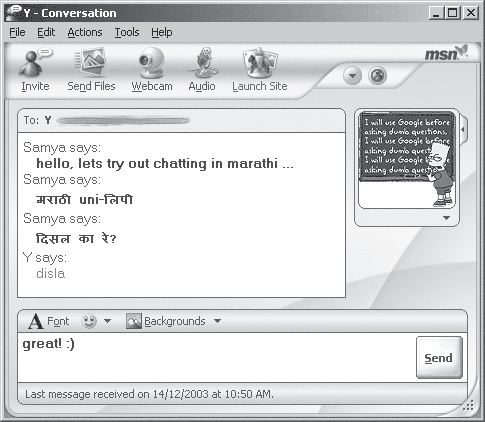Start Webcam from the toolbar
485x422 pixels.
152,63
